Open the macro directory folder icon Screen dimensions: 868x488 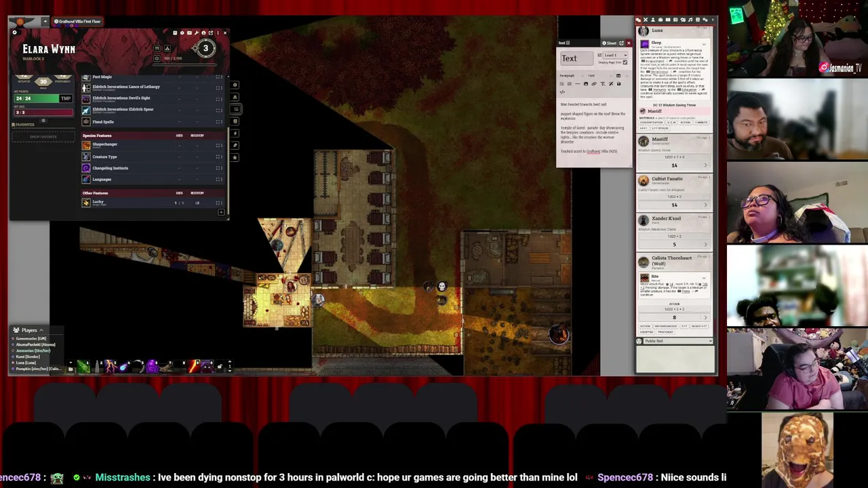[x=71, y=369]
